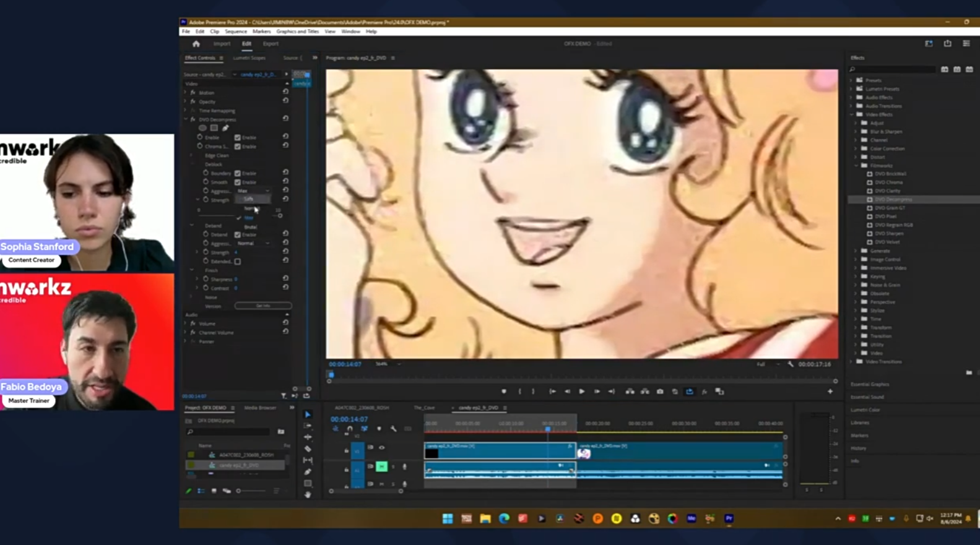
Task: Toggle Chroma Enable checkbox
Action: point(238,147)
